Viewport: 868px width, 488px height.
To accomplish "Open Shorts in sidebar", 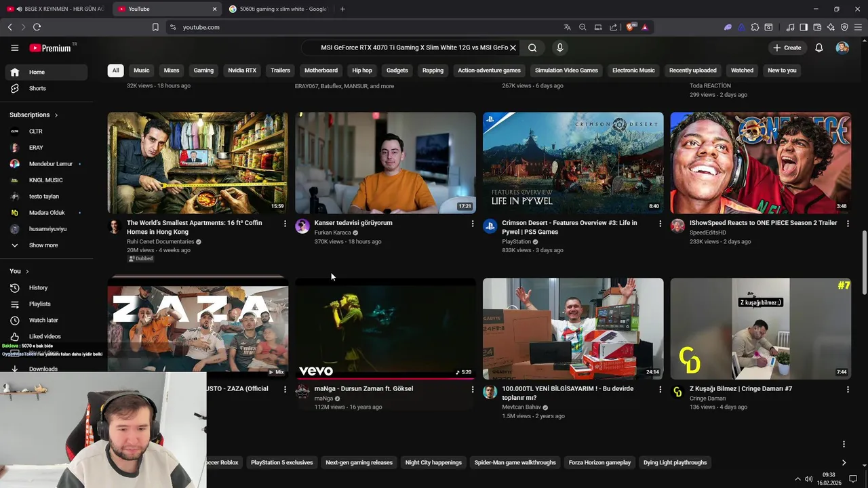I will [x=47, y=88].
